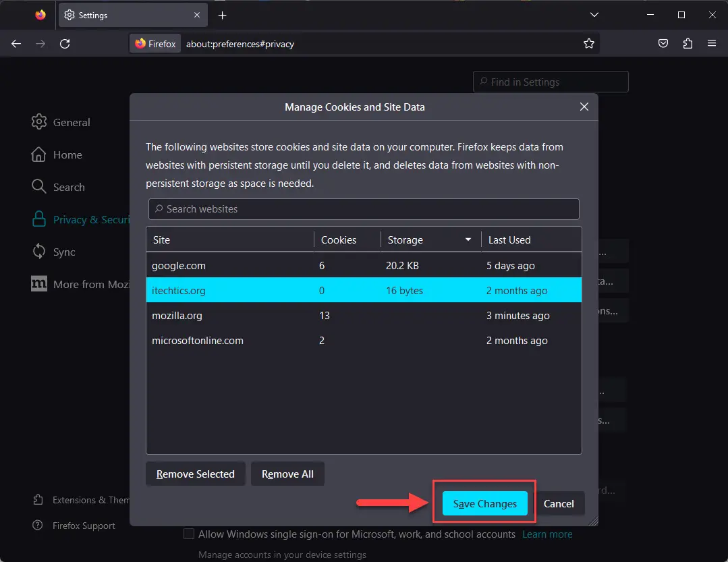Open More from Mozilla category

click(x=80, y=284)
